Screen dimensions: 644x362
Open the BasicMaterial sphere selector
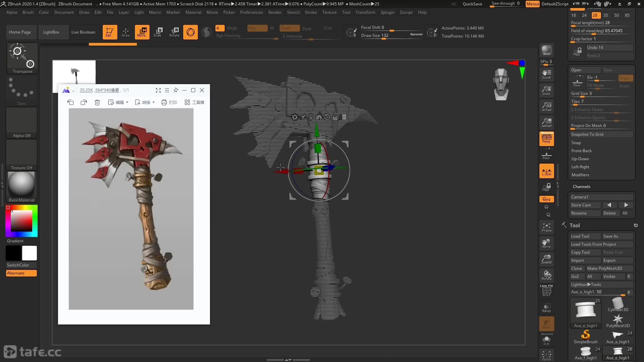click(21, 187)
